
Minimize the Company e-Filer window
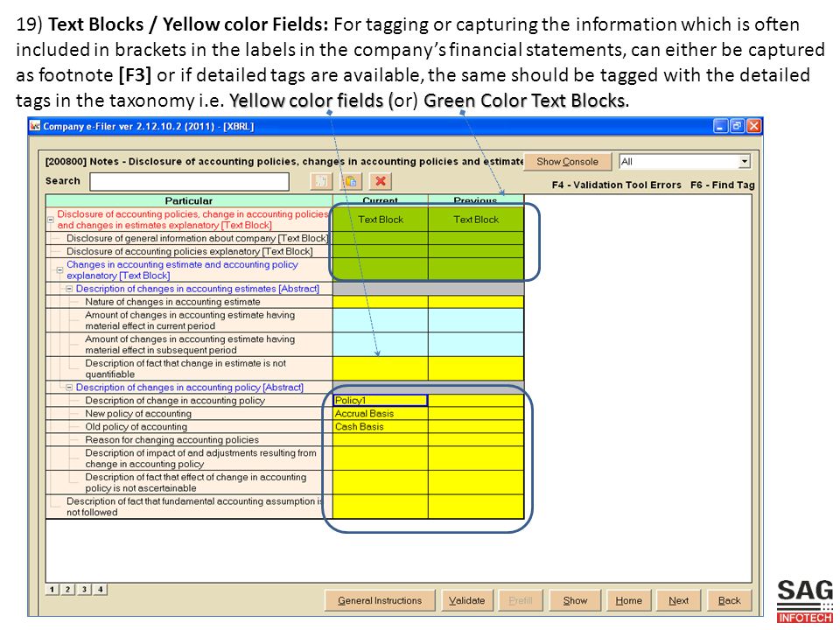coord(720,126)
